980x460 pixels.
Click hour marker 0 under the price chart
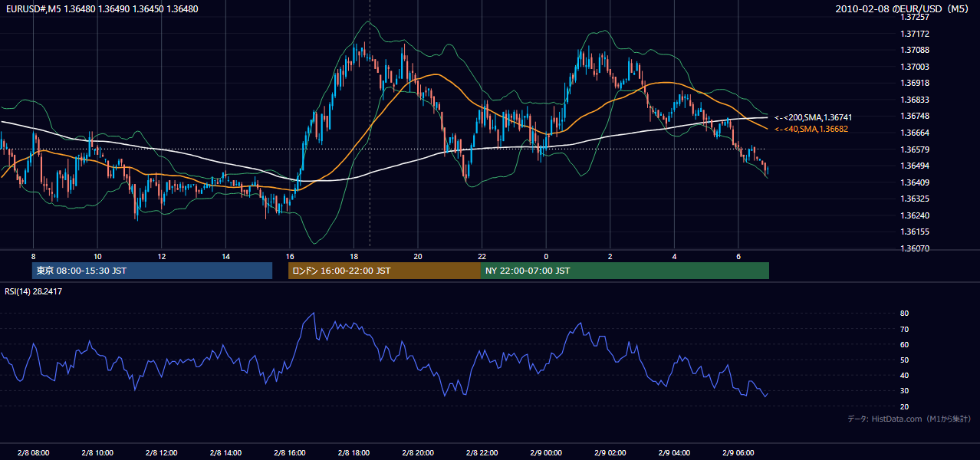tap(546, 256)
